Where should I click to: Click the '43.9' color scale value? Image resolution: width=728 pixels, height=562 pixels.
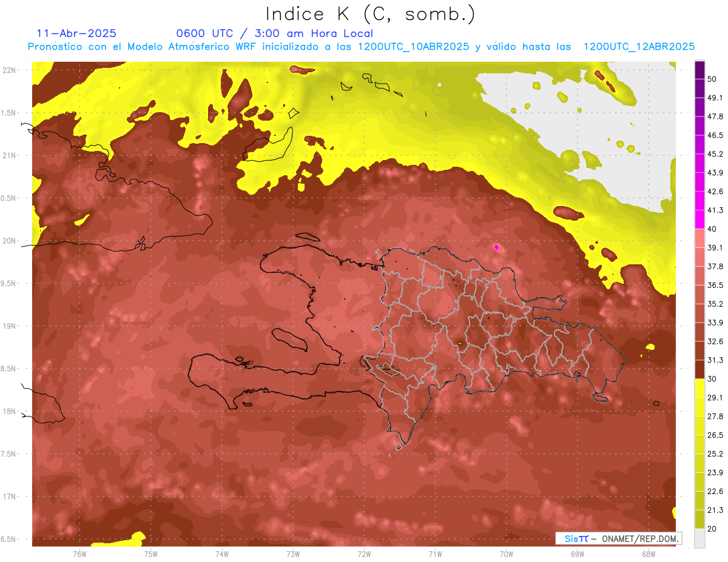pyautogui.click(x=715, y=173)
